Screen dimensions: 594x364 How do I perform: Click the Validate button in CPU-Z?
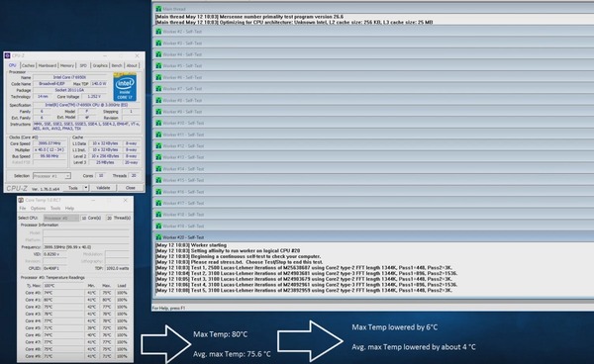pos(103,188)
